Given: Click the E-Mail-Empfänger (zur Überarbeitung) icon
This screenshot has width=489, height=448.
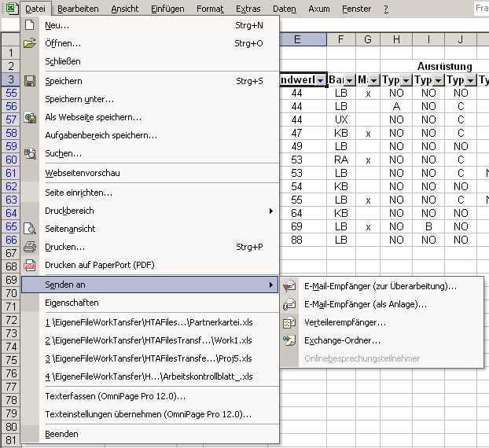Looking at the screenshot, I should [289, 286].
